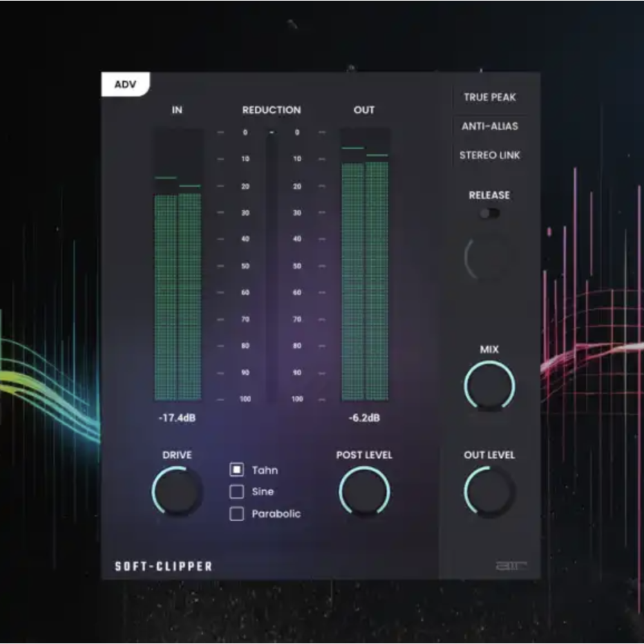
Task: Activate TRUE PEAK detection
Action: (x=489, y=98)
